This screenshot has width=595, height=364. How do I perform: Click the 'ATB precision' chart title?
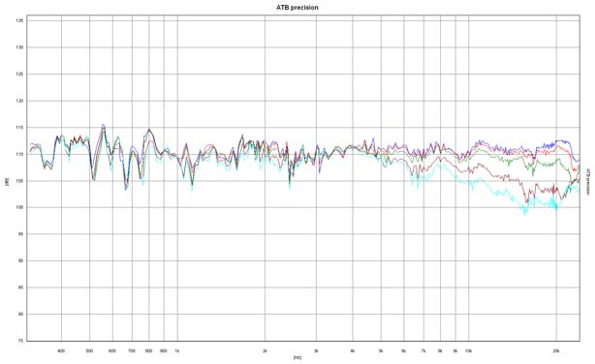click(x=297, y=8)
